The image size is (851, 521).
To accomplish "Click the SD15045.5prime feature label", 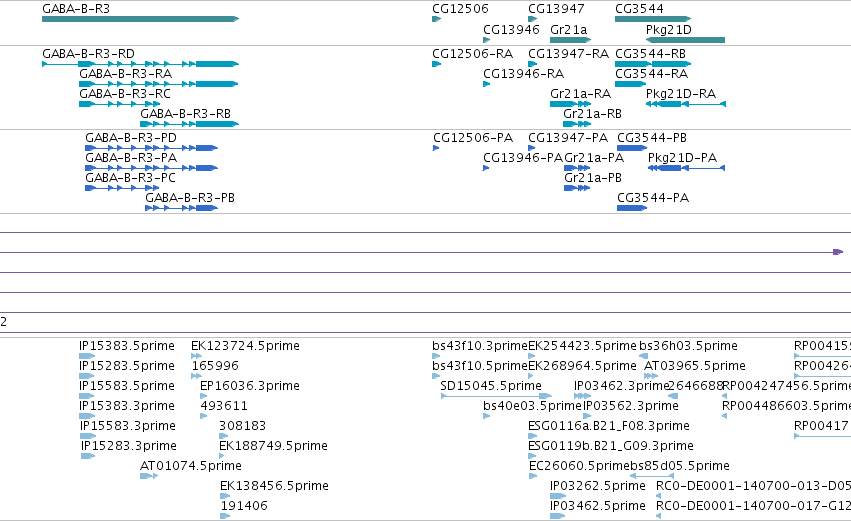I will [491, 386].
